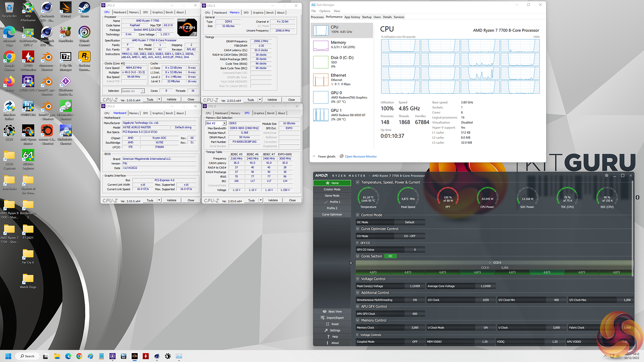Toggle Simultaneous Multithreading ON value
The width and height of the screenshot is (644, 362).
[x=415, y=300]
